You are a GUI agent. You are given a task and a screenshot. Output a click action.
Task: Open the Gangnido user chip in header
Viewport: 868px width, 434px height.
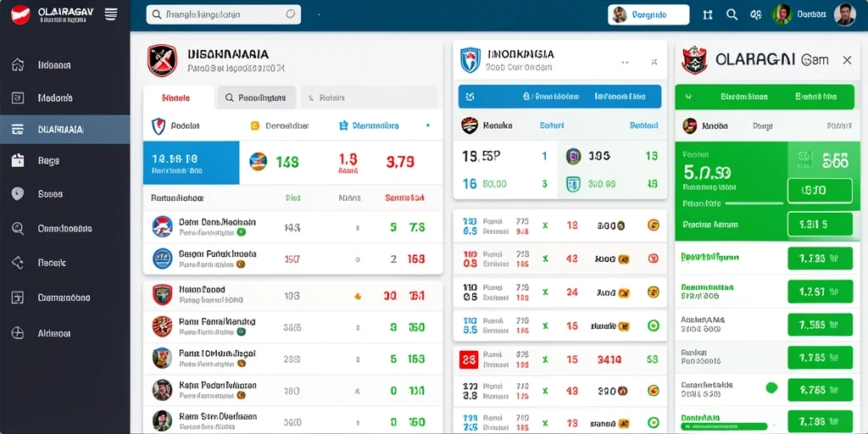click(x=648, y=15)
